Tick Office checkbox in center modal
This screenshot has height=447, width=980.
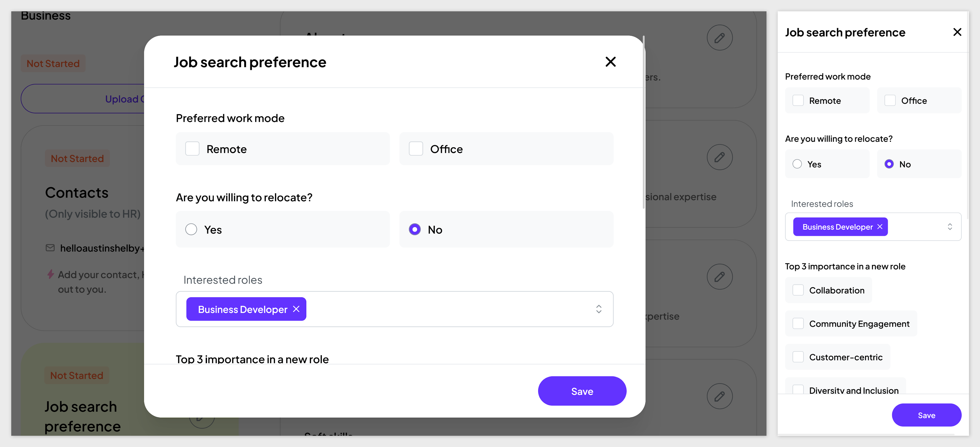pos(416,149)
